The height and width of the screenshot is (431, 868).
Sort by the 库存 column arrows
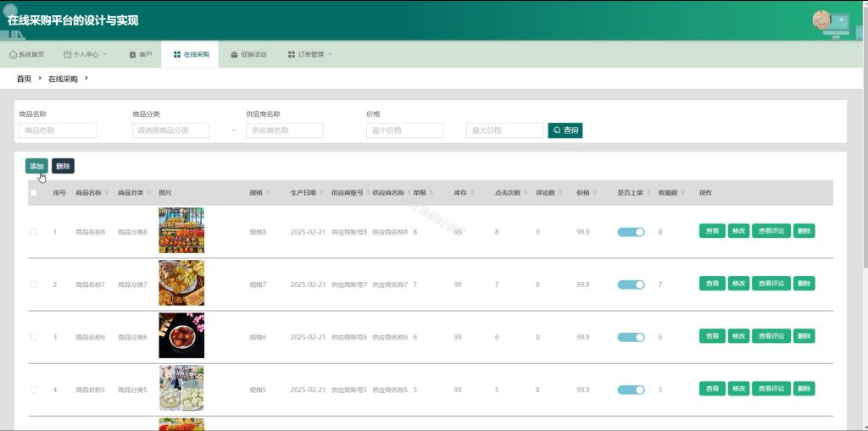pos(471,192)
